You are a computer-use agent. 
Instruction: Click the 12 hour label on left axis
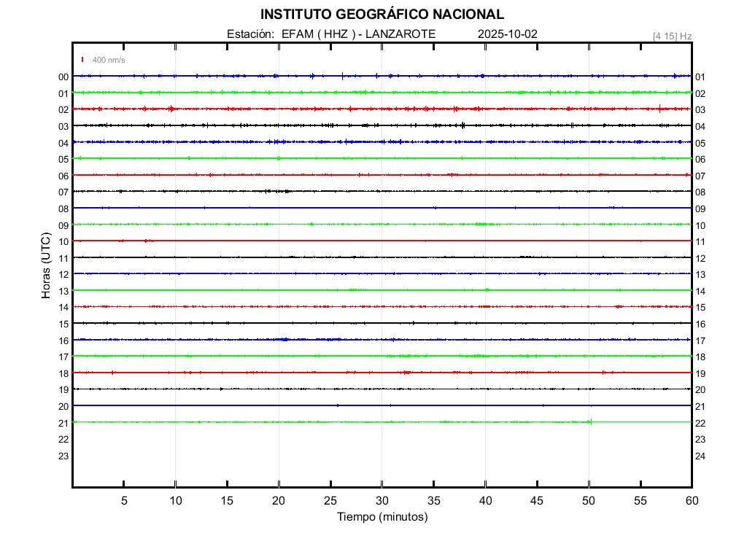click(63, 274)
